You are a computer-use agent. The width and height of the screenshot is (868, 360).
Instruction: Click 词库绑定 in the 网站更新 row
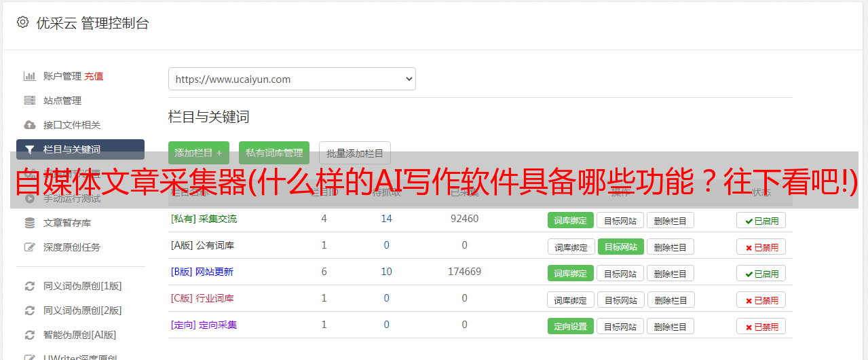pos(570,273)
